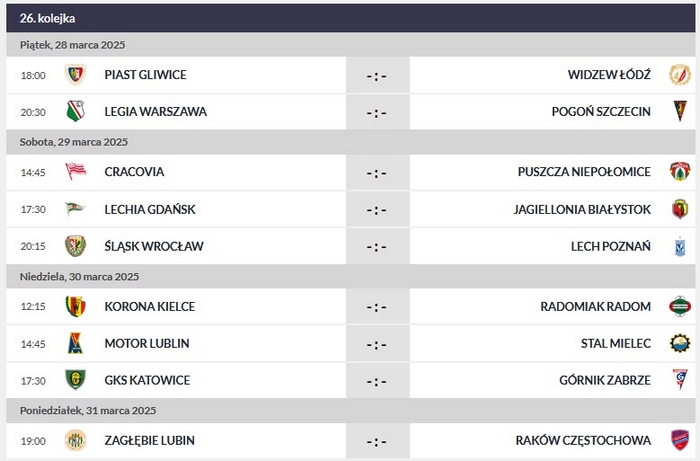
Task: Click the Legia Warszawa club crest
Action: click(75, 111)
